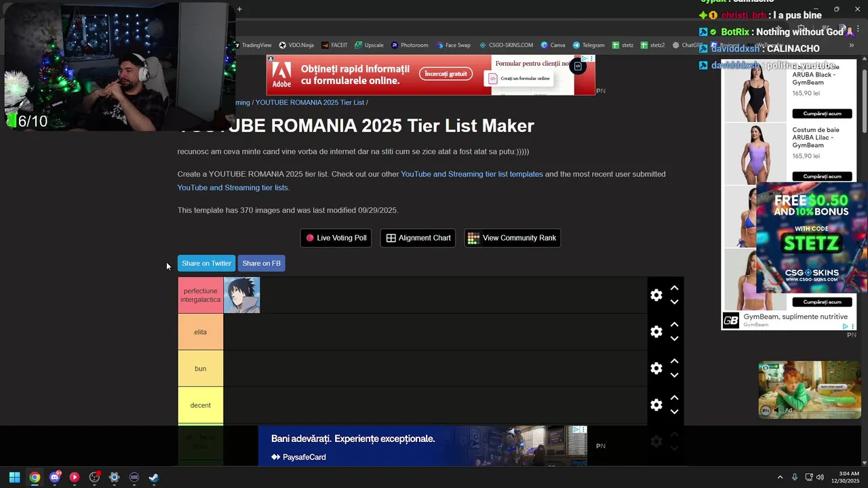Image resolution: width=868 pixels, height=488 pixels.
Task: Open the Windows Start menu
Action: [14, 477]
